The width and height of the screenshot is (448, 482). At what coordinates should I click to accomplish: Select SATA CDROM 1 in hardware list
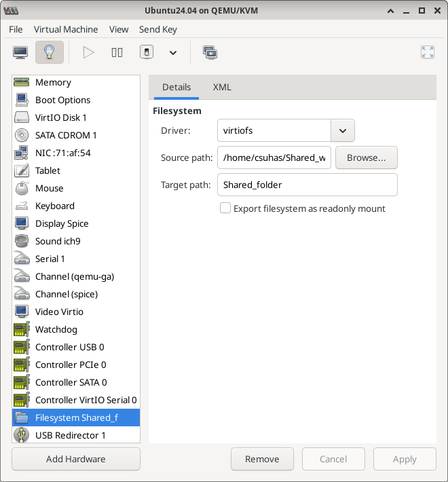click(x=66, y=135)
